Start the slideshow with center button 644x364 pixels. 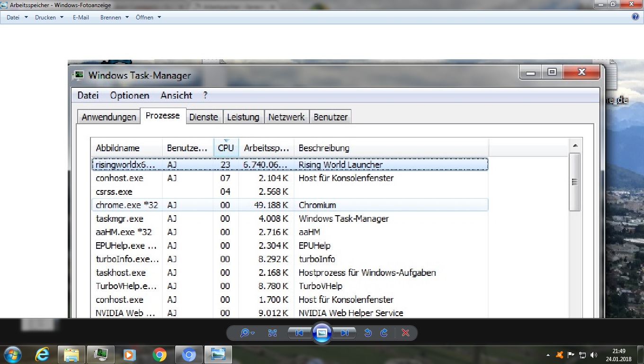[x=322, y=333]
